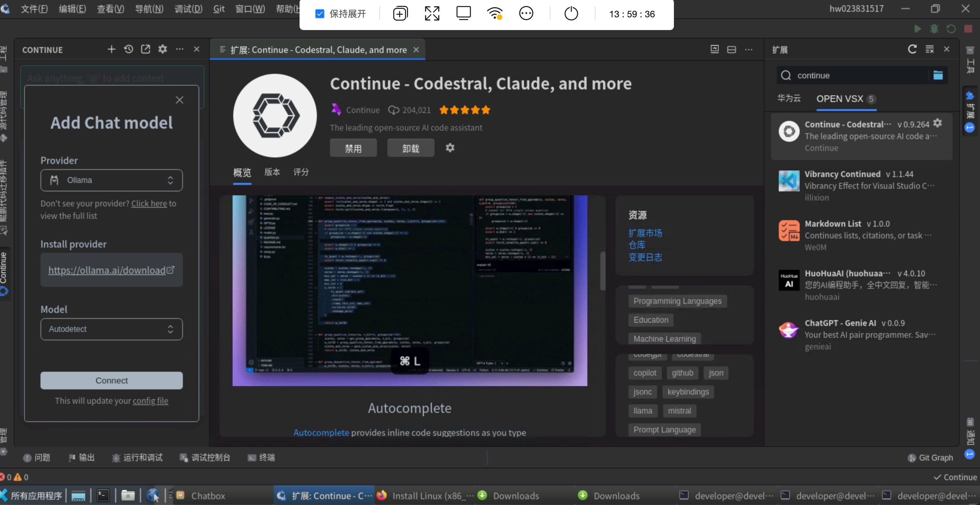Open the 调试(D) menu

188,9
